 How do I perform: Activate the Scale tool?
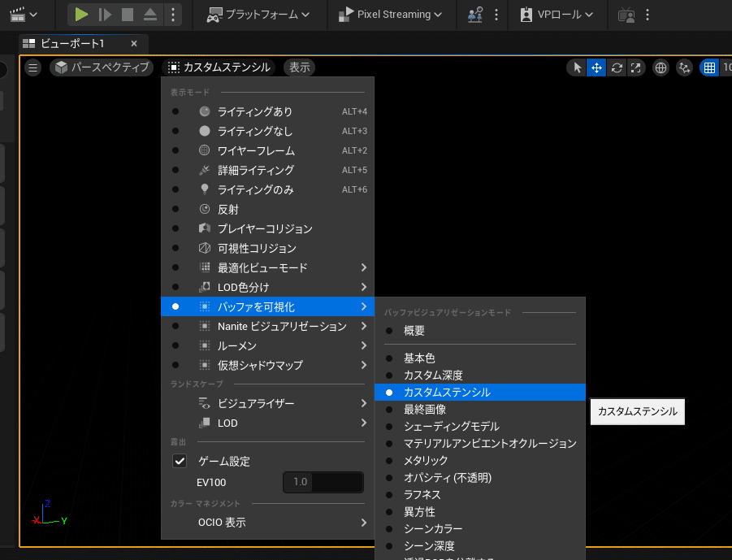[637, 67]
